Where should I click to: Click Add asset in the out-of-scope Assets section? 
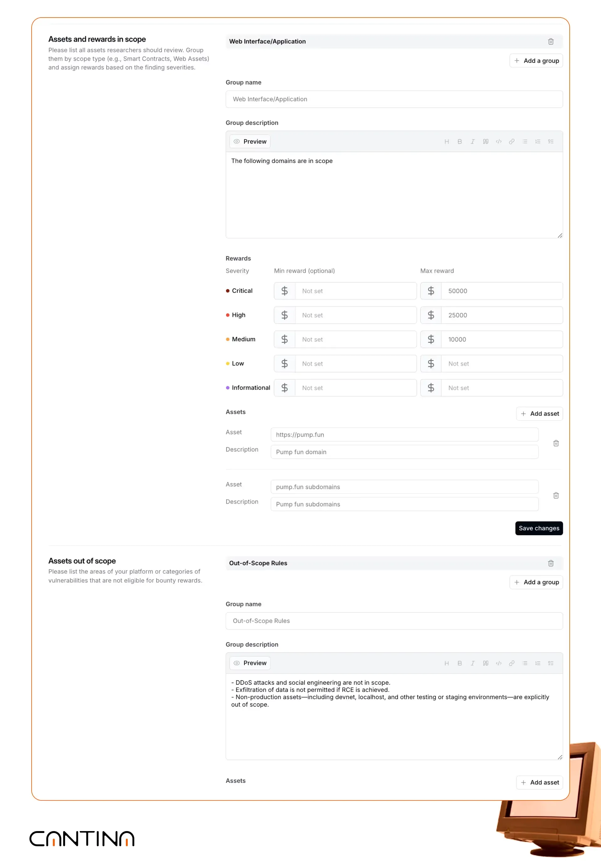(x=539, y=783)
